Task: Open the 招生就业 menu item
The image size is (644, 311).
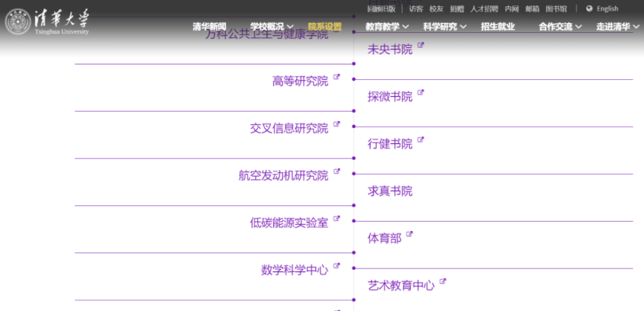Action: pos(498,26)
